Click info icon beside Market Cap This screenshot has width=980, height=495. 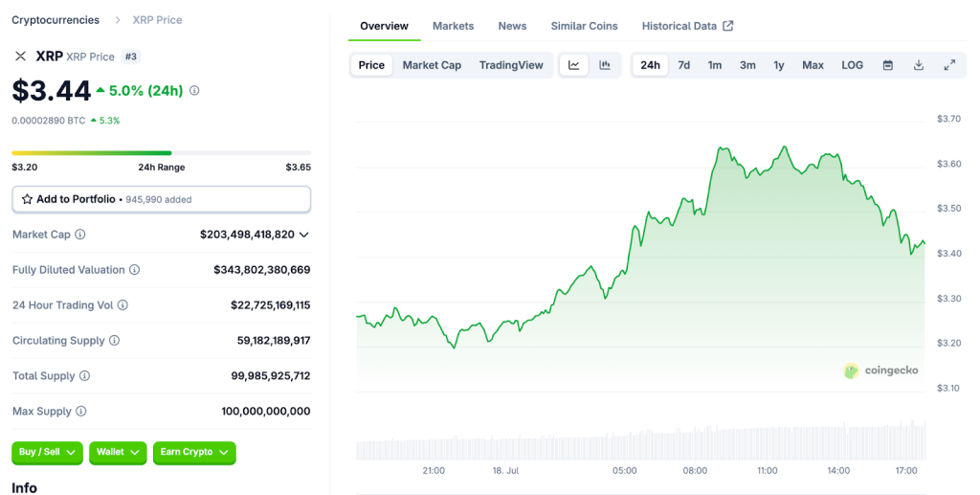[80, 235]
